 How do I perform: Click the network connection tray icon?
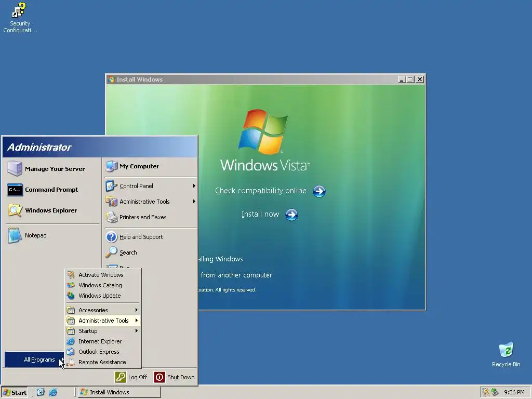click(495, 392)
